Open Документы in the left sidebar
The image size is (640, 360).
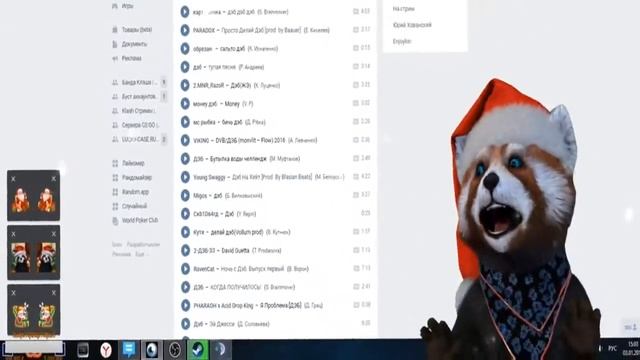pos(134,44)
